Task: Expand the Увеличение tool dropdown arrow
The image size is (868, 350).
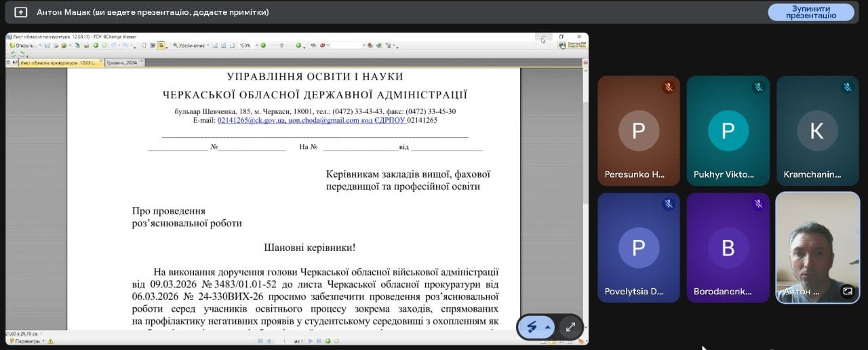Action: 208,45
